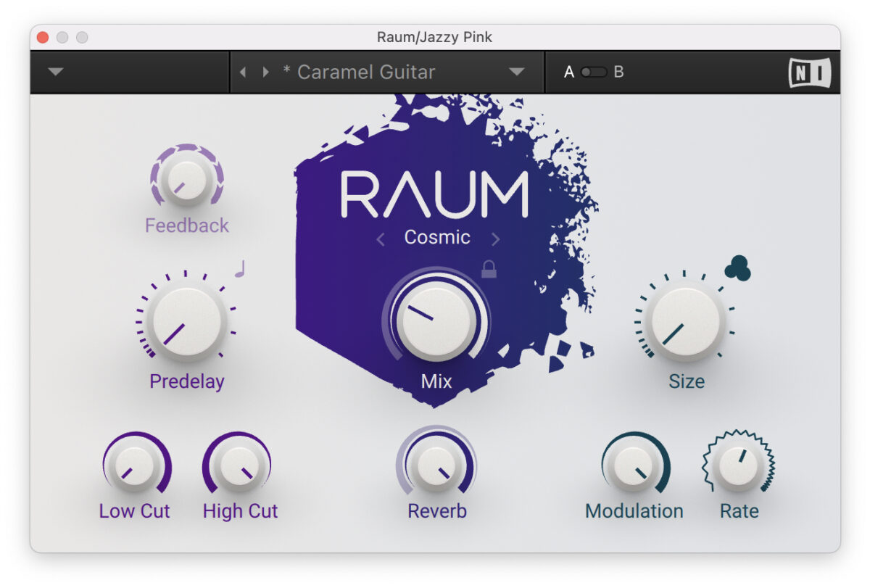
Task: Click the Predelay label
Action: [187, 381]
